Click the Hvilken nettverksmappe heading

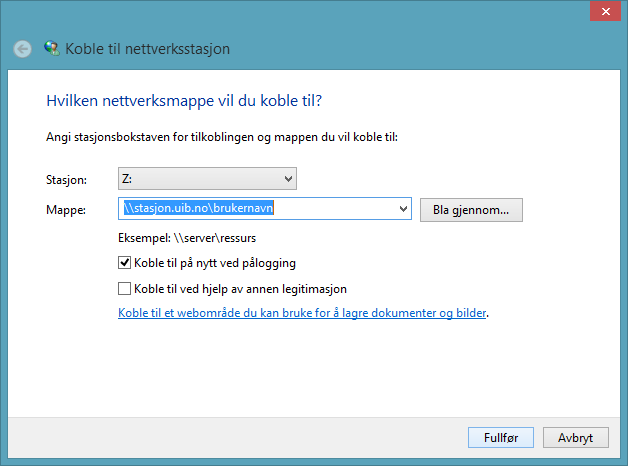point(190,101)
